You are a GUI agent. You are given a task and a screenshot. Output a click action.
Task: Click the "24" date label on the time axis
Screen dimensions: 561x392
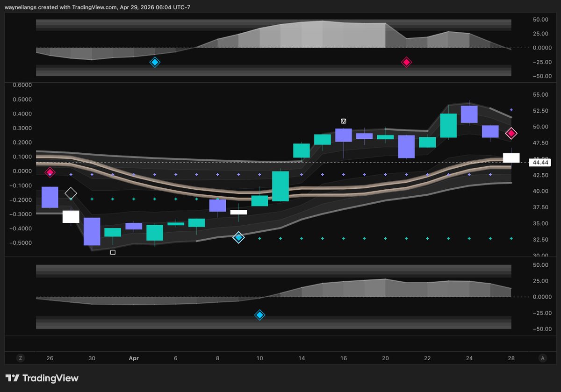pos(469,358)
